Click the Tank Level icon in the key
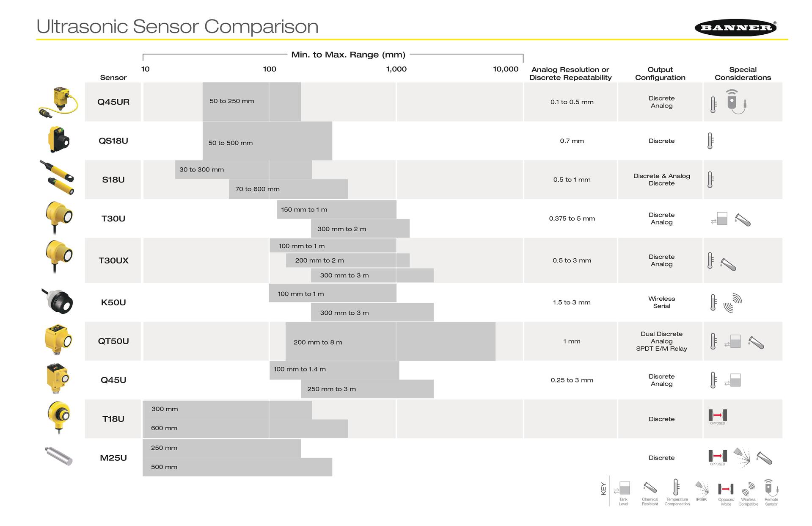This screenshot has height=526, width=812. pyautogui.click(x=623, y=488)
